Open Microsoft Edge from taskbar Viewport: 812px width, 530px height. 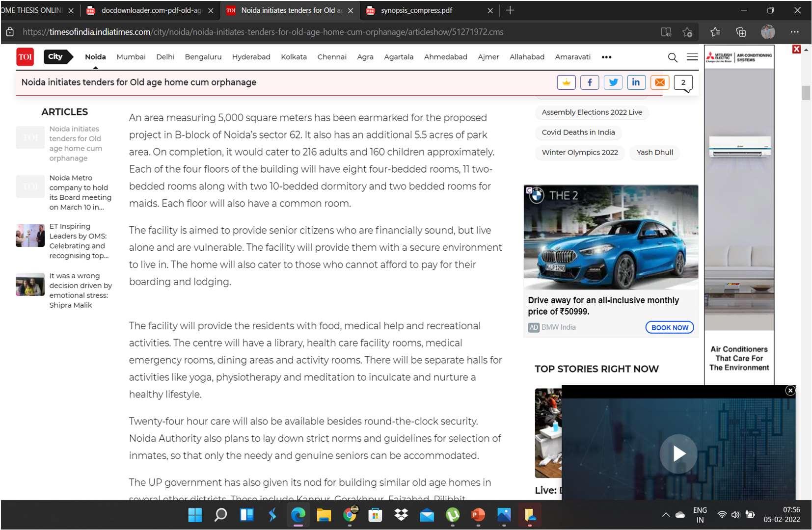(298, 515)
